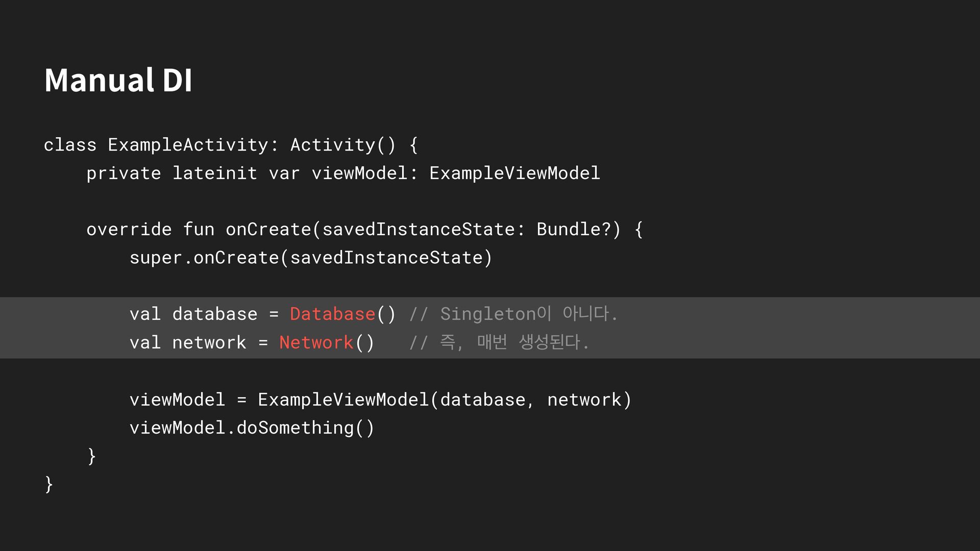980x551 pixels.
Task: Click the red 'Database' constructor text
Action: click(x=332, y=314)
